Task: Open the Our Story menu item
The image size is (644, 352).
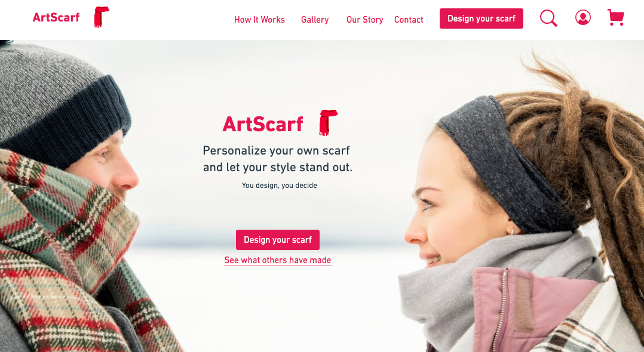Action: [x=364, y=20]
